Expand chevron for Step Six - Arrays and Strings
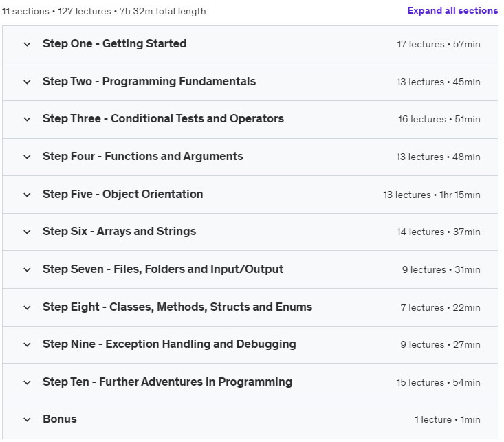The height and width of the screenshot is (442, 504). (x=28, y=232)
